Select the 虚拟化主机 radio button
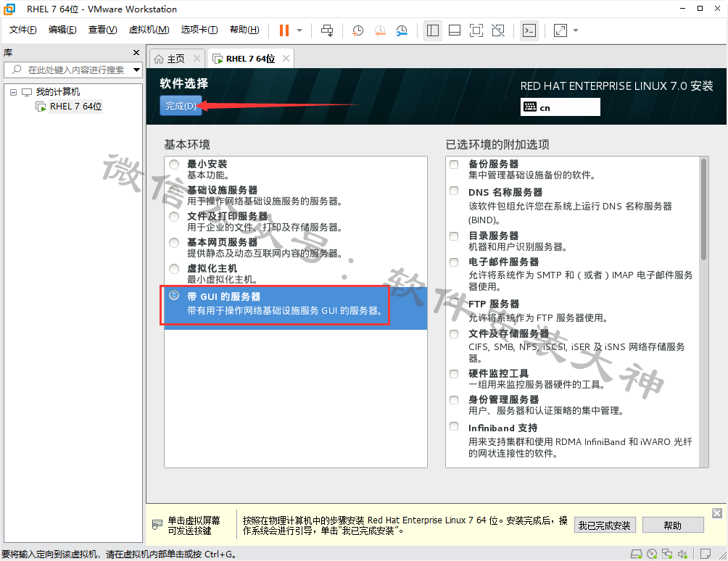Screen dimensions: 728x561 tap(174, 269)
